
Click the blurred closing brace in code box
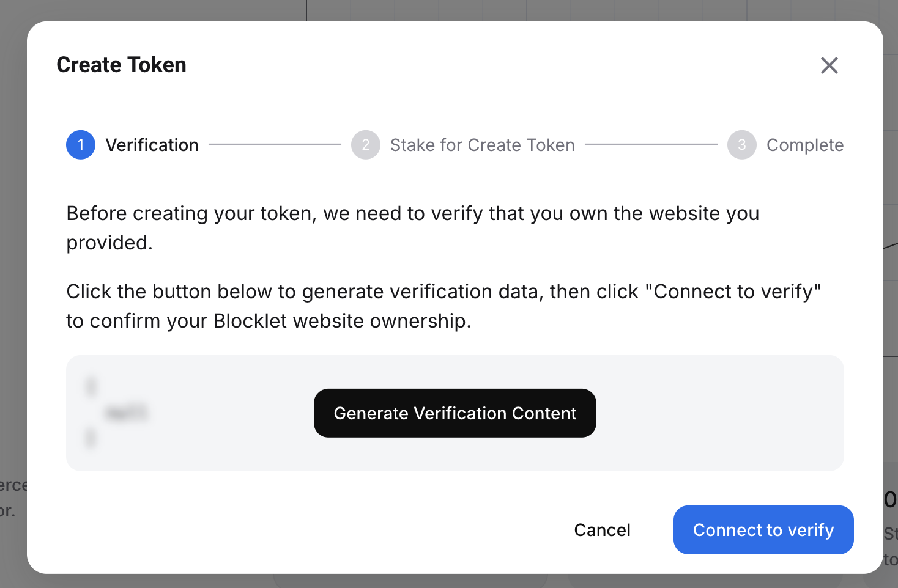coord(91,438)
